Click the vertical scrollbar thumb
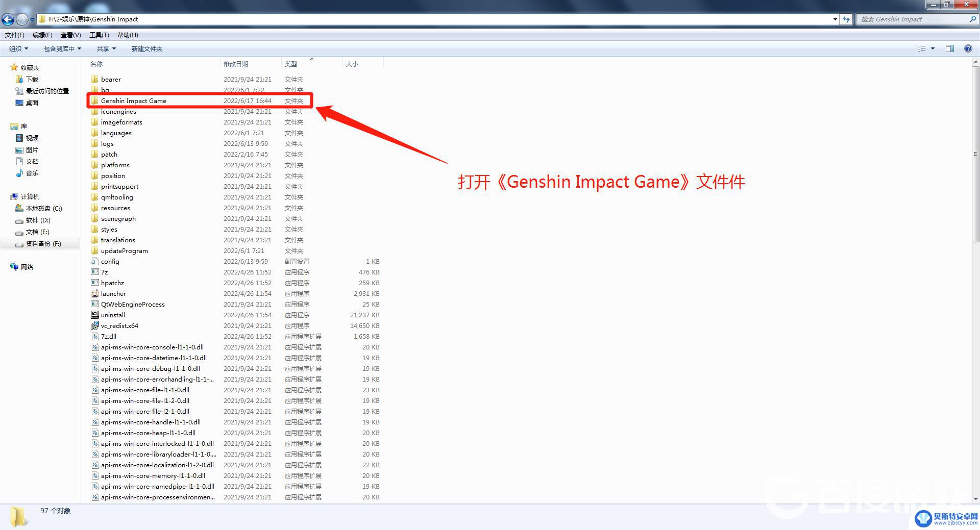 975,154
